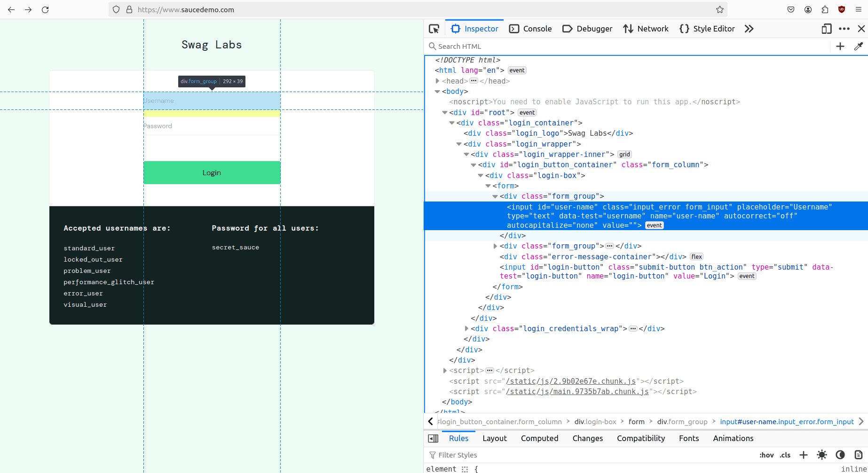Screen dimensions: 868x473
Task: Open the Pocket save icon
Action: [791, 9]
